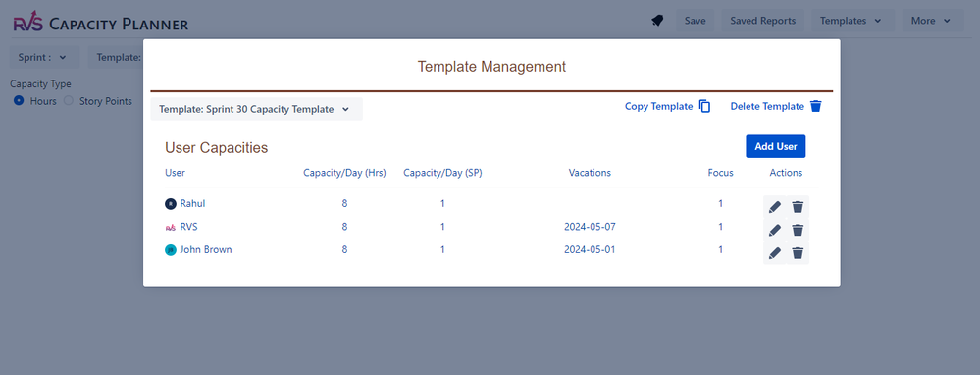This screenshot has height=375, width=980.
Task: Click Rahul's avatar icon
Action: [x=171, y=204]
